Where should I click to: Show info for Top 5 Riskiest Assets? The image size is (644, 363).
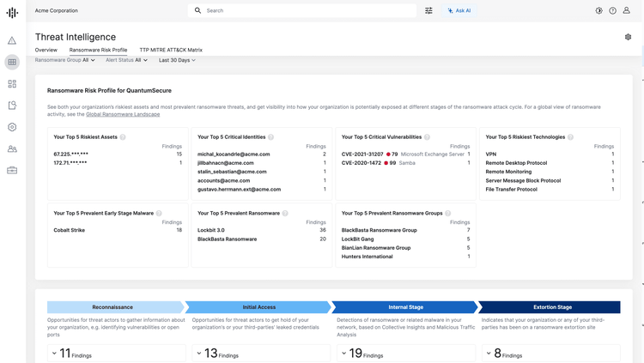pos(123,137)
